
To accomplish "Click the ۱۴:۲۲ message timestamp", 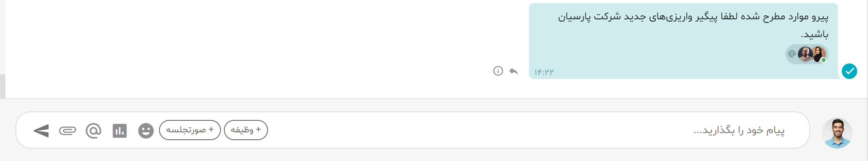I will (544, 72).
